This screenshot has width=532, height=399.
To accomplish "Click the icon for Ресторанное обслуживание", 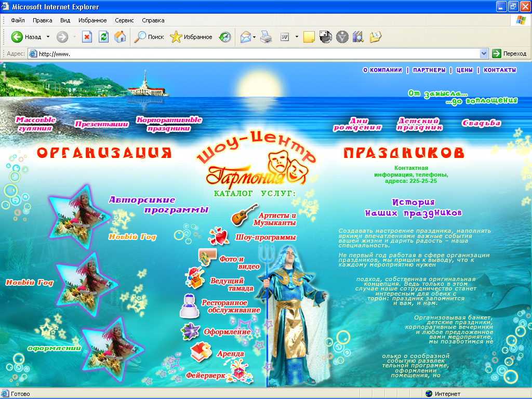I will [x=189, y=306].
